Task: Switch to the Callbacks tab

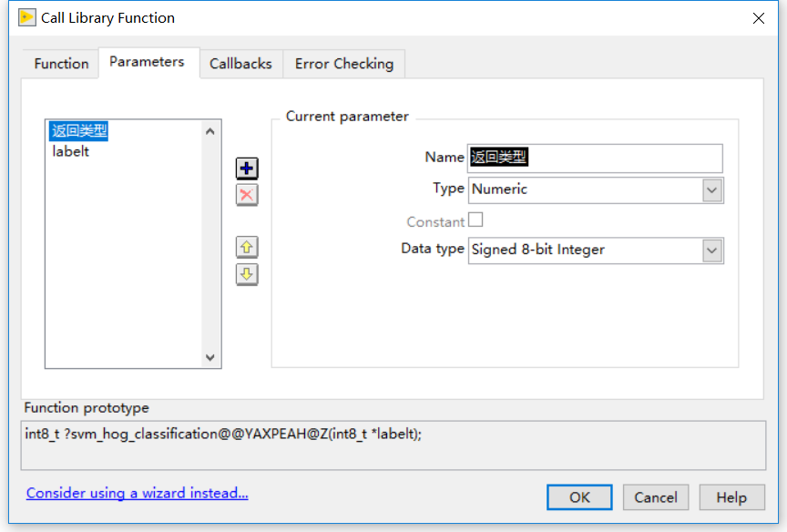Action: pyautogui.click(x=240, y=64)
